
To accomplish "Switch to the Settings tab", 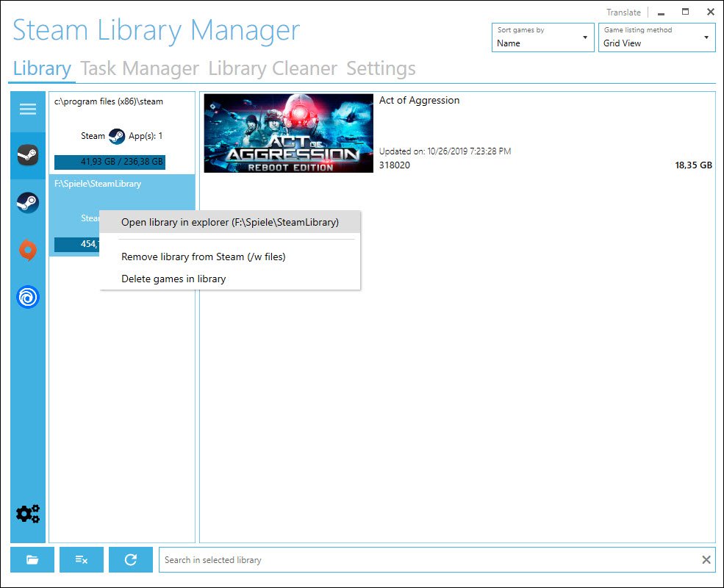I will (x=381, y=68).
